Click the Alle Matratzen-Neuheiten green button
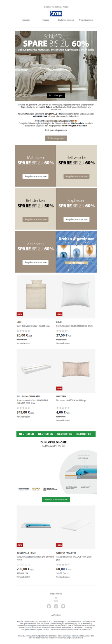Viewport: 112px width, 644px height. click(56, 499)
